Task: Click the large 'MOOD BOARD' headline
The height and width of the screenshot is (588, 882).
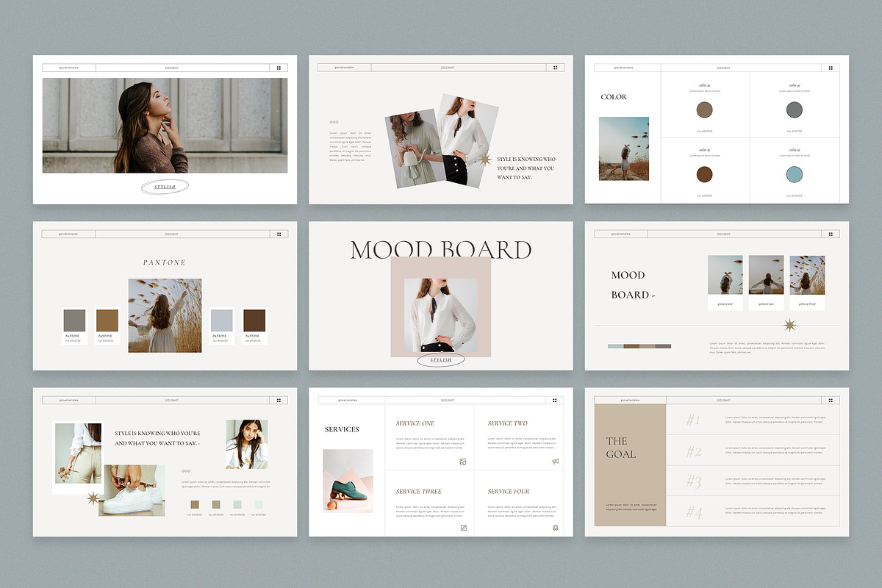Action: pos(441,250)
